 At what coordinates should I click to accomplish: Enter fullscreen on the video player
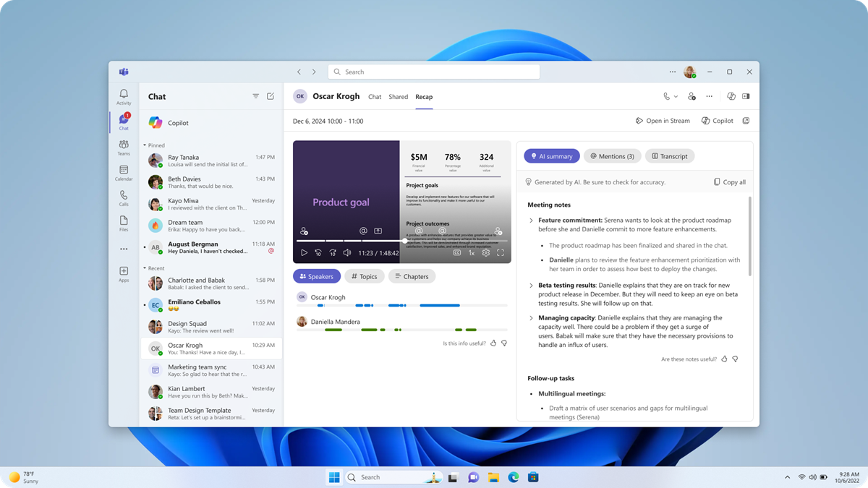coord(501,253)
